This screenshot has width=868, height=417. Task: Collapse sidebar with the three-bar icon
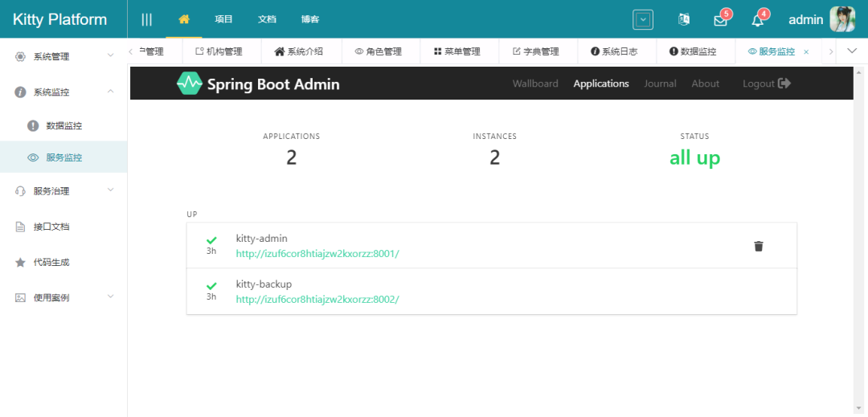pyautogui.click(x=147, y=19)
